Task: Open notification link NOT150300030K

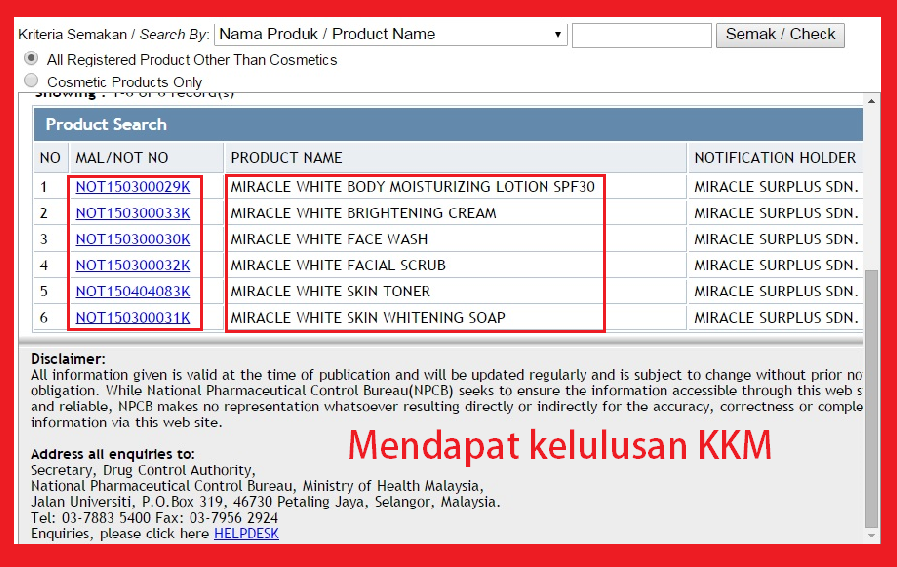Action: click(133, 239)
